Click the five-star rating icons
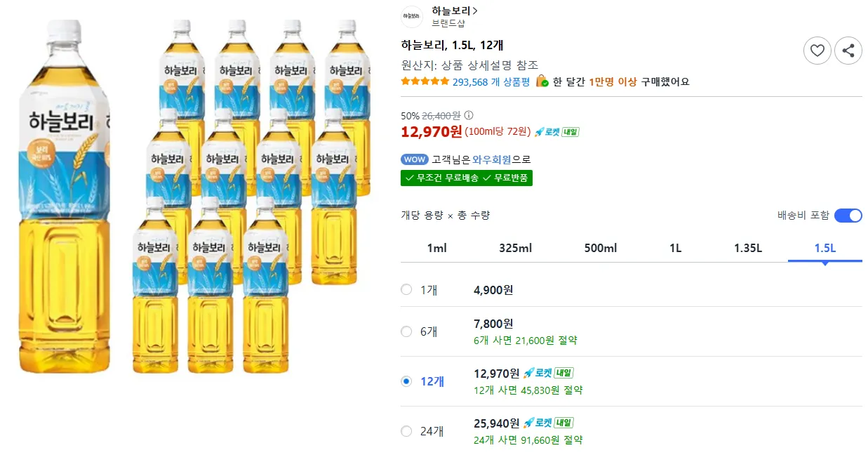868x455 pixels. tap(425, 81)
